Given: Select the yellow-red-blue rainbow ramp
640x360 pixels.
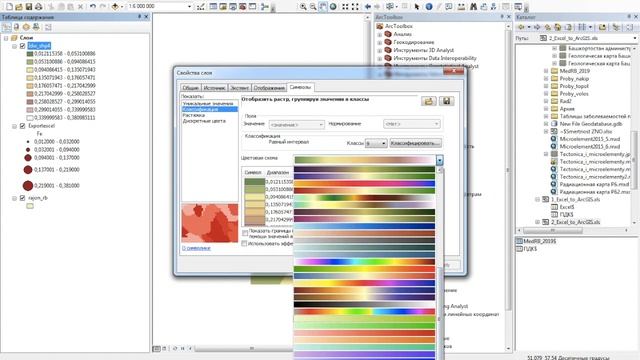Looking at the screenshot, I should click(364, 283).
